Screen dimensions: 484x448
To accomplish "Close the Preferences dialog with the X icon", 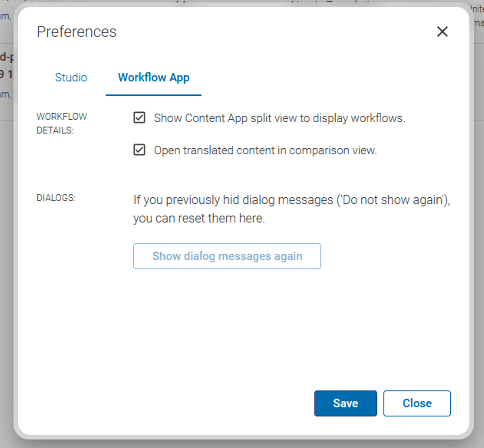I will point(442,32).
